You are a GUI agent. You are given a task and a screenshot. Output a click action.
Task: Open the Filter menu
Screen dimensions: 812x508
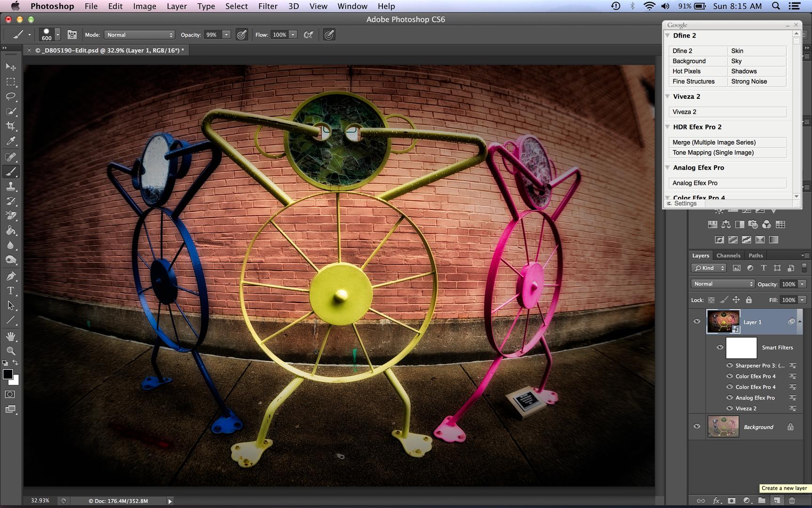coord(267,6)
